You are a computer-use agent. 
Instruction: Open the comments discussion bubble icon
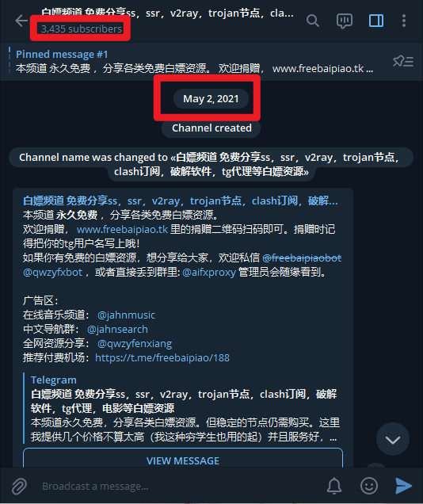(345, 21)
